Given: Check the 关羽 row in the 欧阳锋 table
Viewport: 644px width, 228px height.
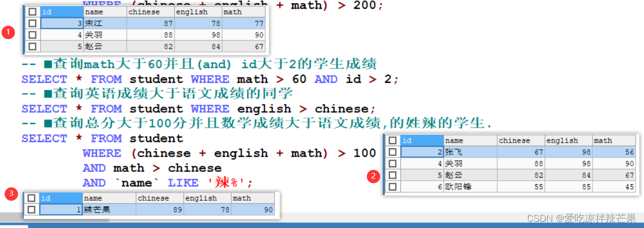Looking at the screenshot, I should tap(393, 164).
